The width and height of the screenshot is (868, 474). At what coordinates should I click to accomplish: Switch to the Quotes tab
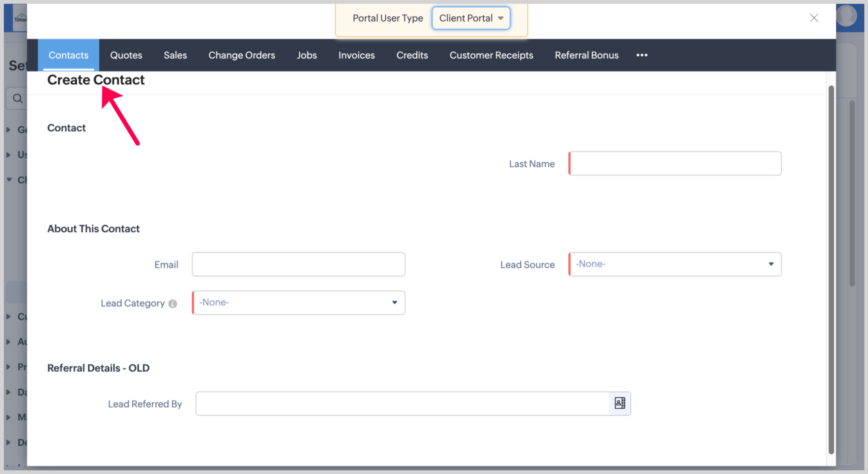pos(126,55)
